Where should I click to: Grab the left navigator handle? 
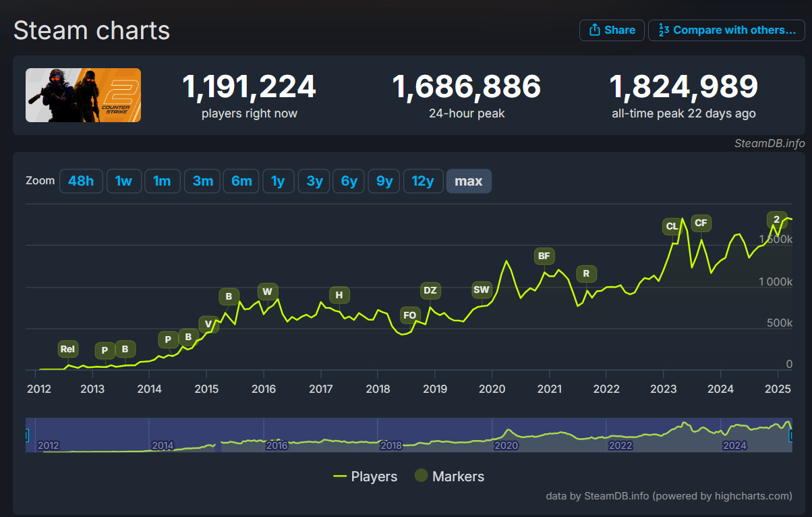point(26,435)
